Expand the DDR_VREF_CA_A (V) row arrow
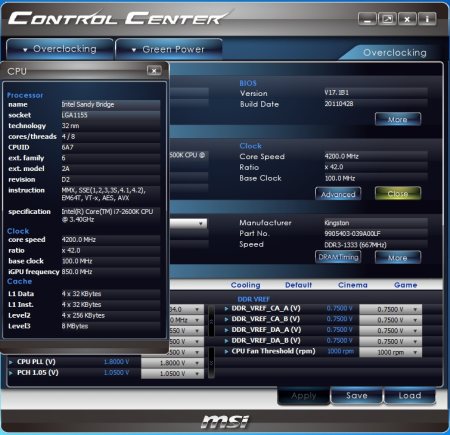 (226, 309)
